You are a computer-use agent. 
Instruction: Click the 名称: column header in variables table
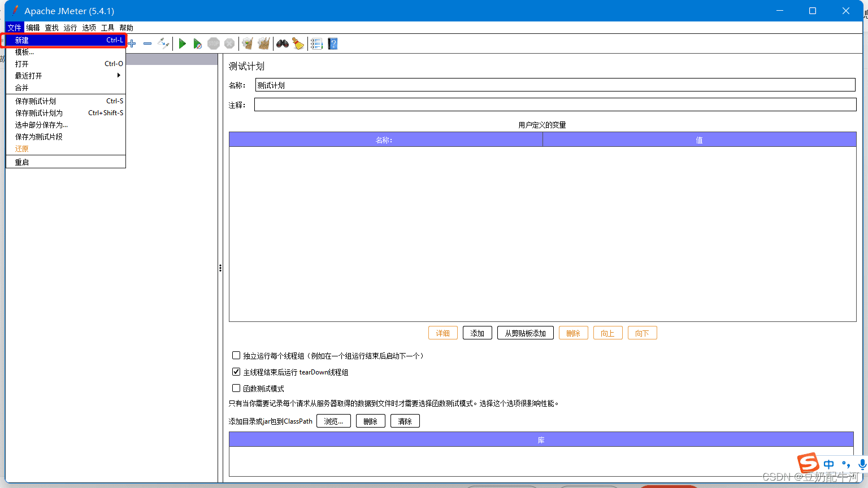tap(386, 140)
